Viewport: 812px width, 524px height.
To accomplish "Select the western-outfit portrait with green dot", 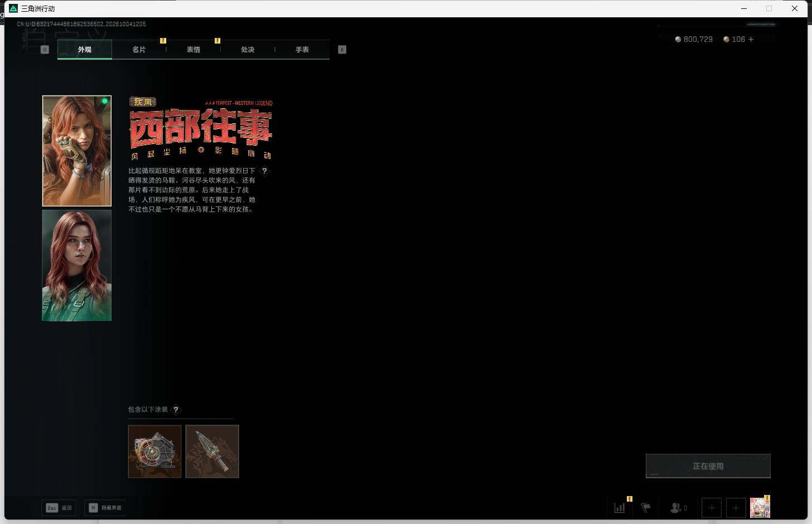I will (77, 151).
